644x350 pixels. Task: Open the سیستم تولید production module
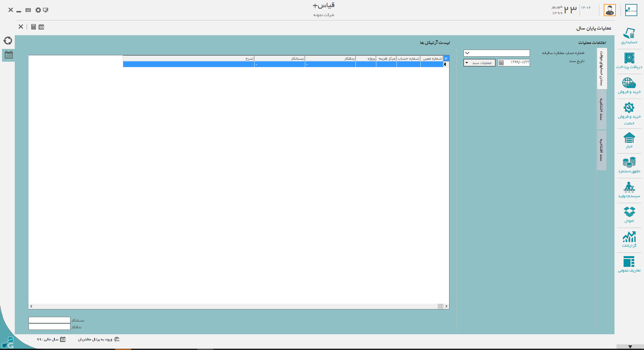coord(629,190)
